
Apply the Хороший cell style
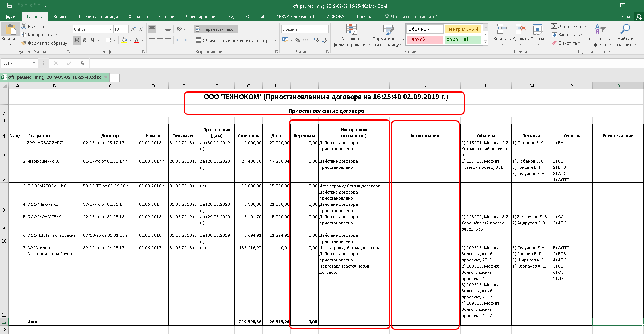click(463, 40)
